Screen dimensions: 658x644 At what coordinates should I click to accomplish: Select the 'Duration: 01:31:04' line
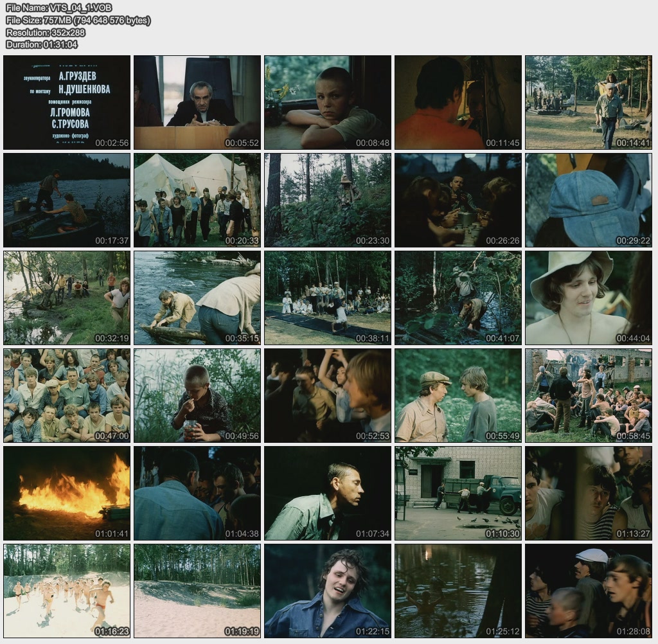(x=42, y=44)
